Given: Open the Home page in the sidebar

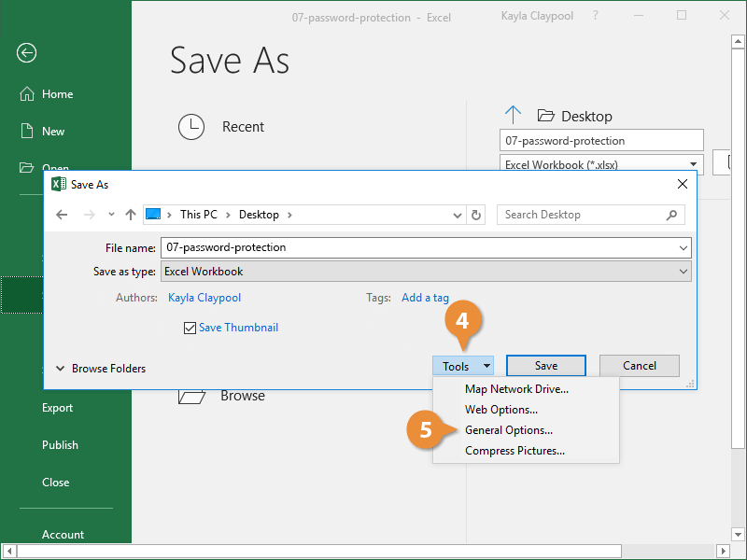Looking at the screenshot, I should (57, 94).
